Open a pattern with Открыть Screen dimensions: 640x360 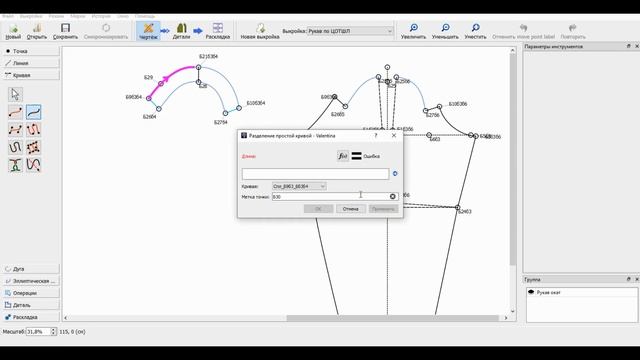point(37,31)
